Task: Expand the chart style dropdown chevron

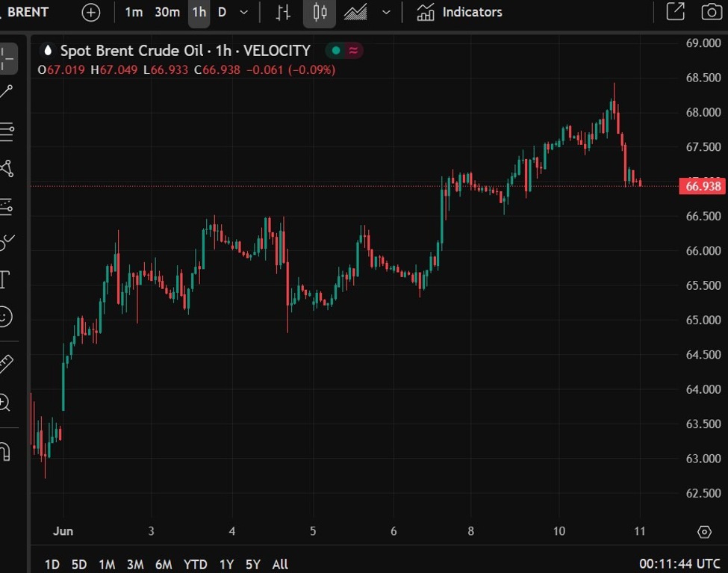Action: pyautogui.click(x=386, y=12)
